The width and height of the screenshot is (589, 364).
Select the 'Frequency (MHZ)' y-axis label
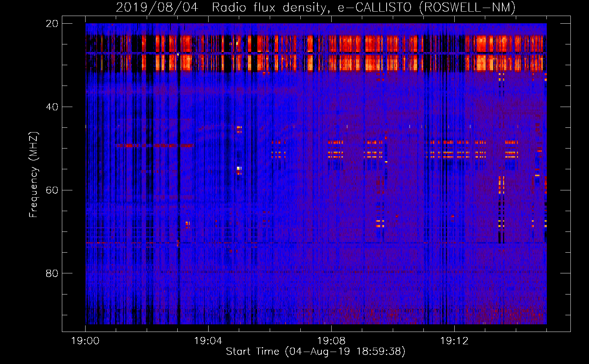[x=33, y=175]
